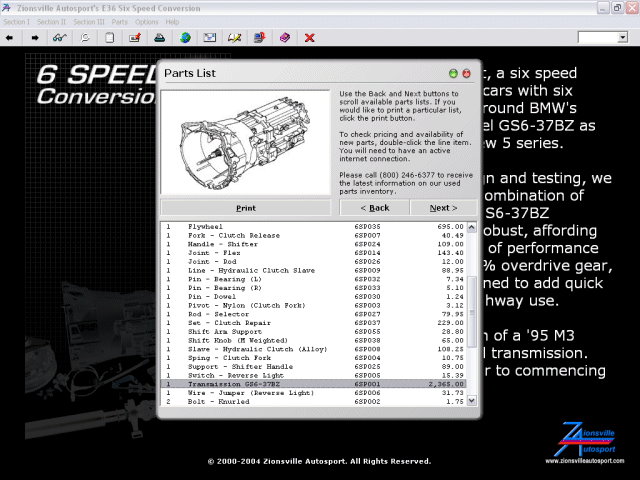Click the green circle on Parts List panel
The image size is (640, 480).
click(x=453, y=73)
